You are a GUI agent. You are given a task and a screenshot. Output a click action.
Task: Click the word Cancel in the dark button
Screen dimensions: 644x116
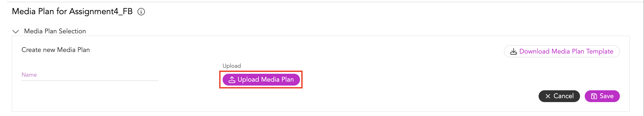coord(563,96)
